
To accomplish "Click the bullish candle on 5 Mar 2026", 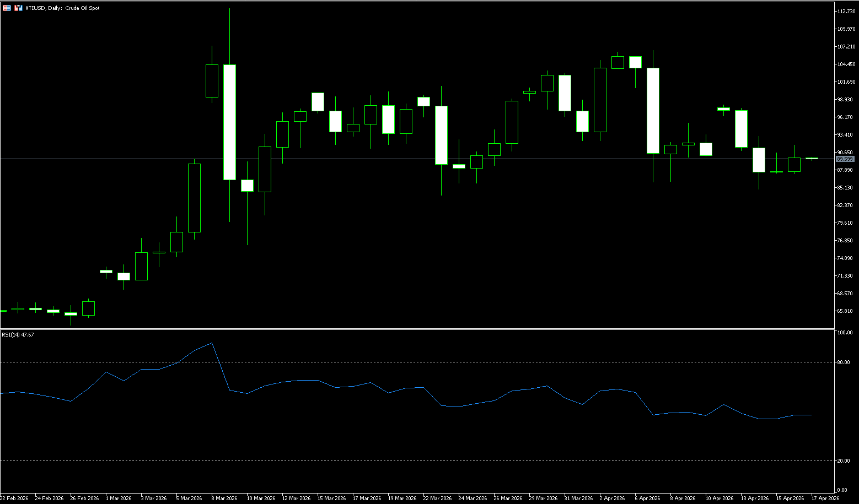I will click(194, 198).
